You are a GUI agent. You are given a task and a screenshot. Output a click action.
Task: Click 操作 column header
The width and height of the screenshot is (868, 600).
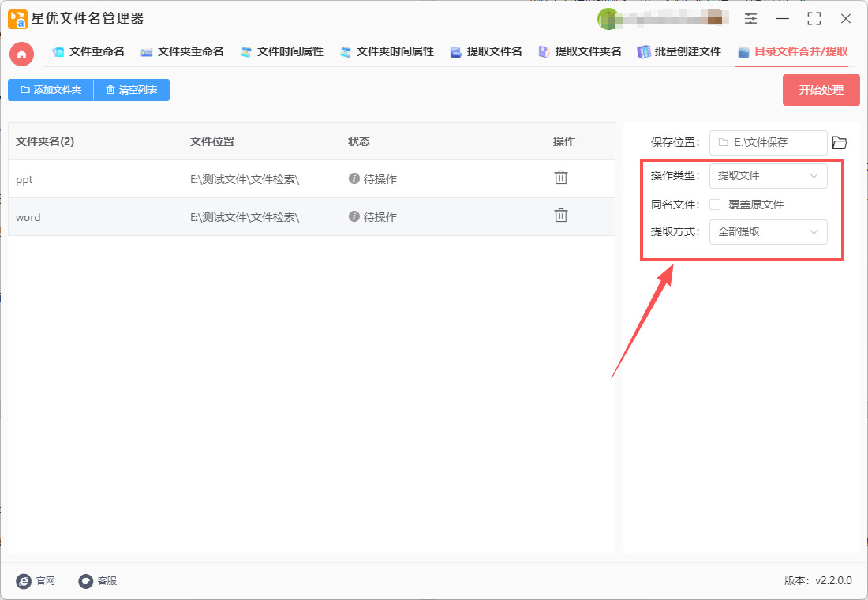click(563, 142)
